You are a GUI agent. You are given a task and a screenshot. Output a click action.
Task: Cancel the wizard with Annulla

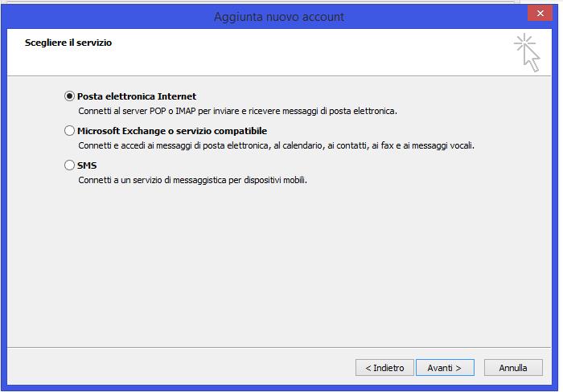513,368
